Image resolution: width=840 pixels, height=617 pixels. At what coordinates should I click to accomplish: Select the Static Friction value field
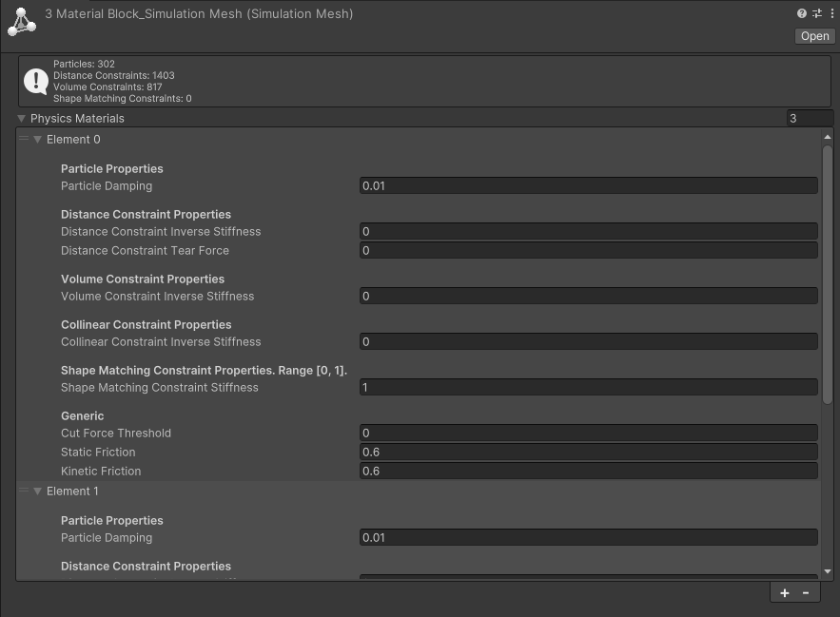tap(587, 452)
